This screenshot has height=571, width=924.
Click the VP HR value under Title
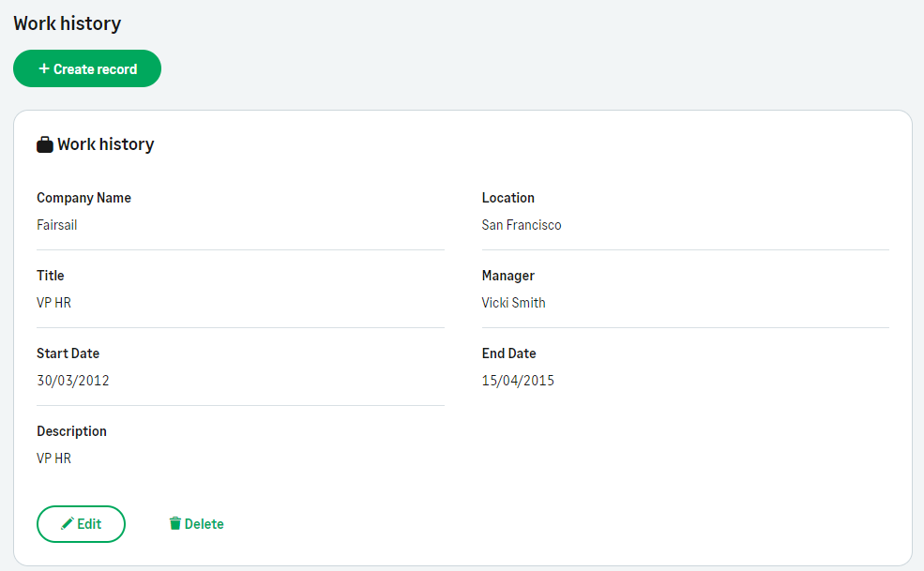click(x=53, y=303)
